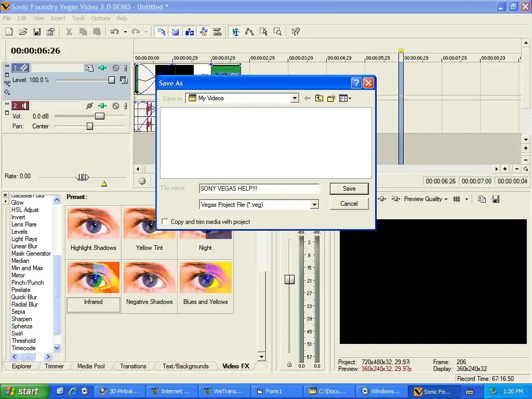This screenshot has height=399, width=532.
Task: Click the Cut scissors toolbar icon
Action: (x=69, y=32)
